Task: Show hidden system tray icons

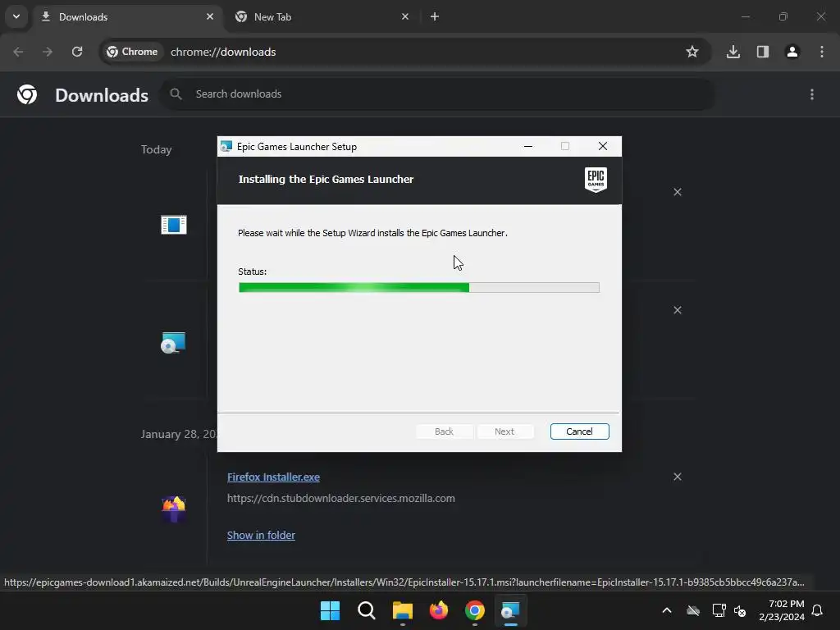Action: point(667,610)
